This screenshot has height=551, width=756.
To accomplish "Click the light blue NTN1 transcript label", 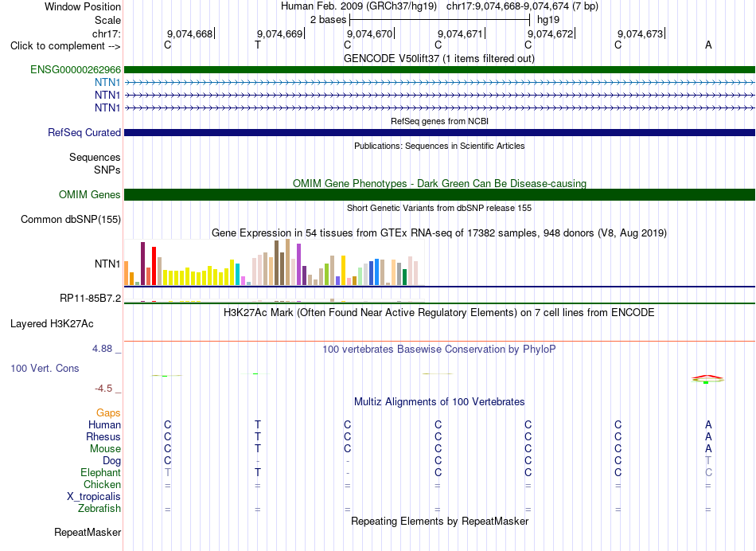I will (107, 83).
